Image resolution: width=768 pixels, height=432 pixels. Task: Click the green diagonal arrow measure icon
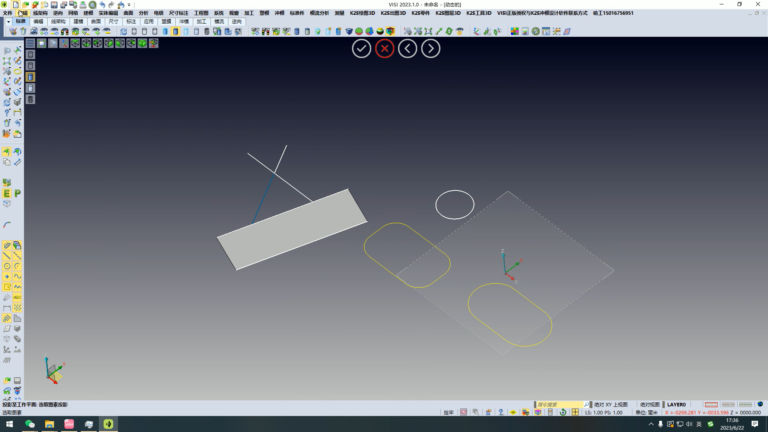pyautogui.click(x=439, y=31)
